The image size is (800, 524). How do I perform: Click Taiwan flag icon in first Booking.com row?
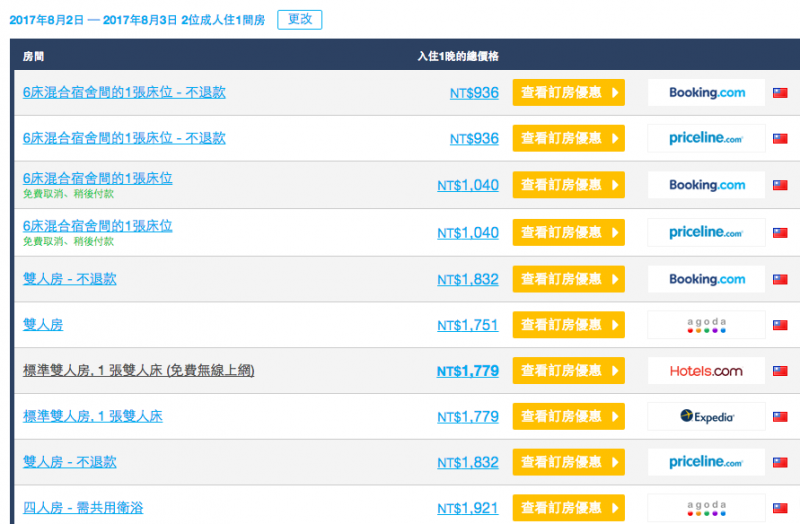click(x=780, y=93)
